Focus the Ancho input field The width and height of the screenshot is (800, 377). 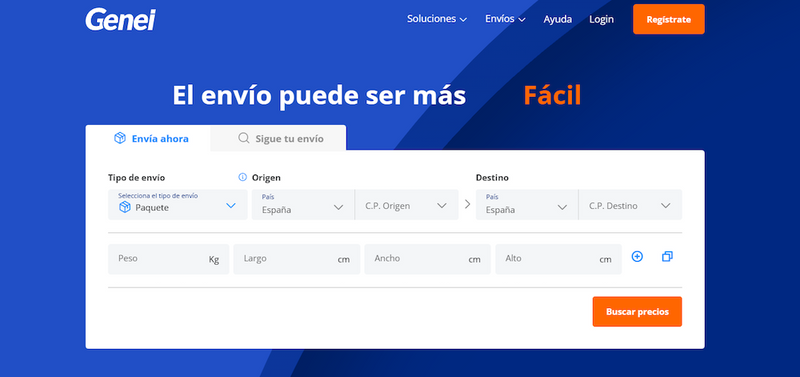pyautogui.click(x=428, y=259)
